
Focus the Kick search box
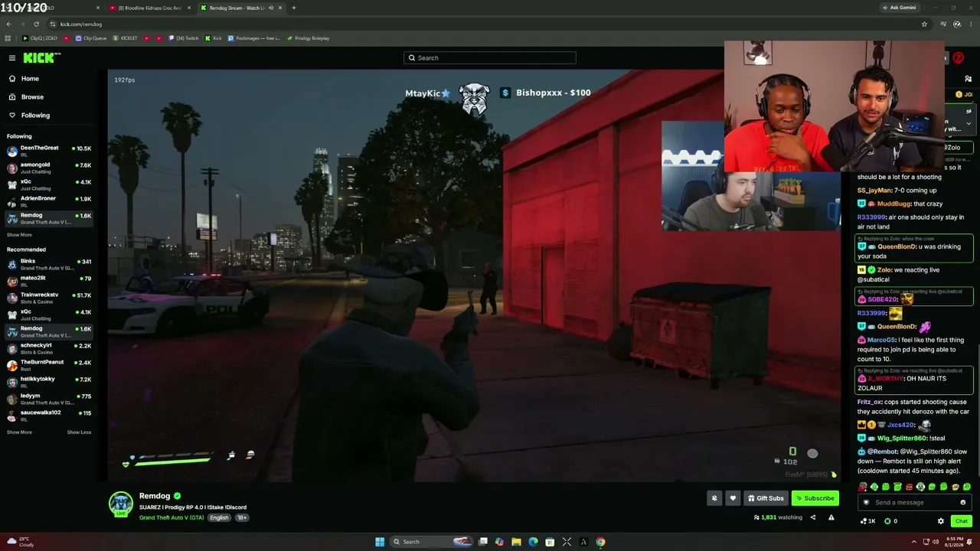[490, 58]
